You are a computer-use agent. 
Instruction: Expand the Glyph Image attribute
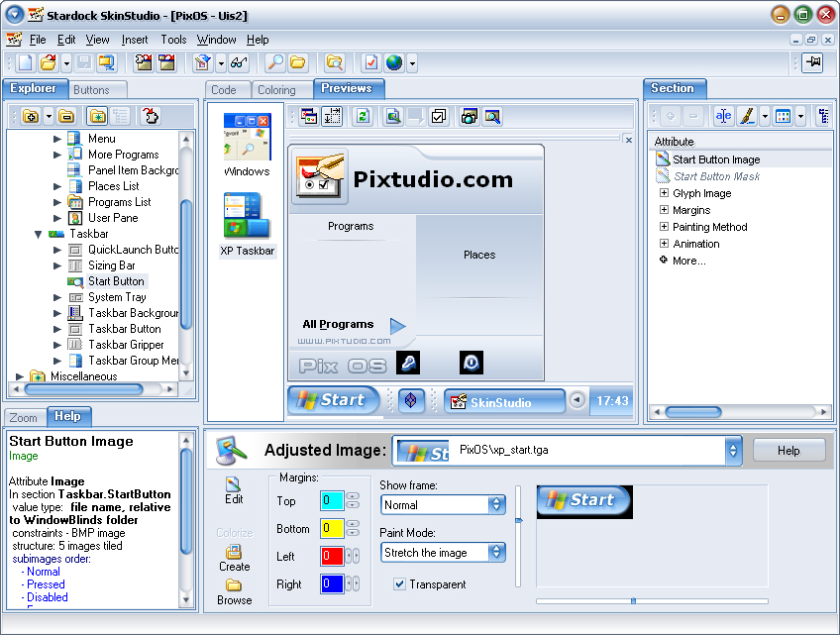(664, 193)
